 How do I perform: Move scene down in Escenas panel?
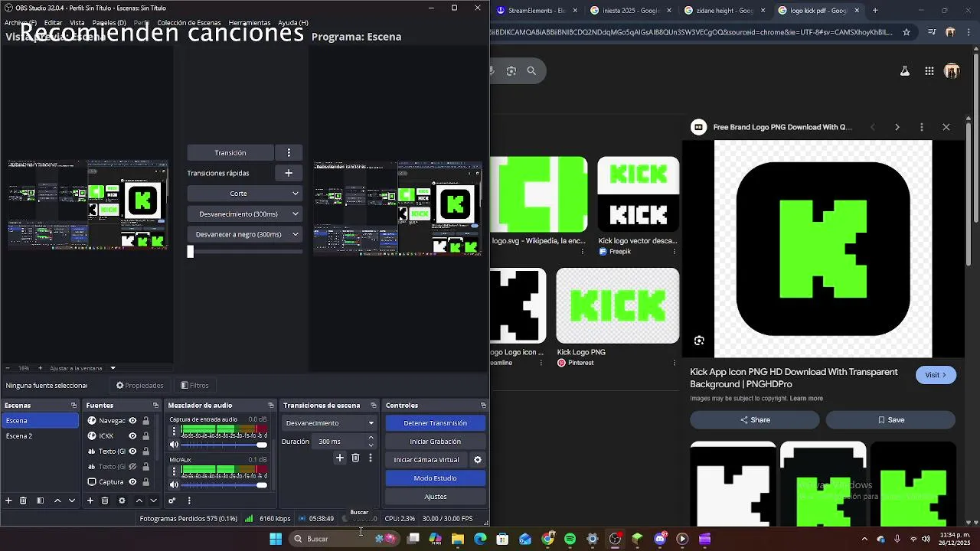72,500
